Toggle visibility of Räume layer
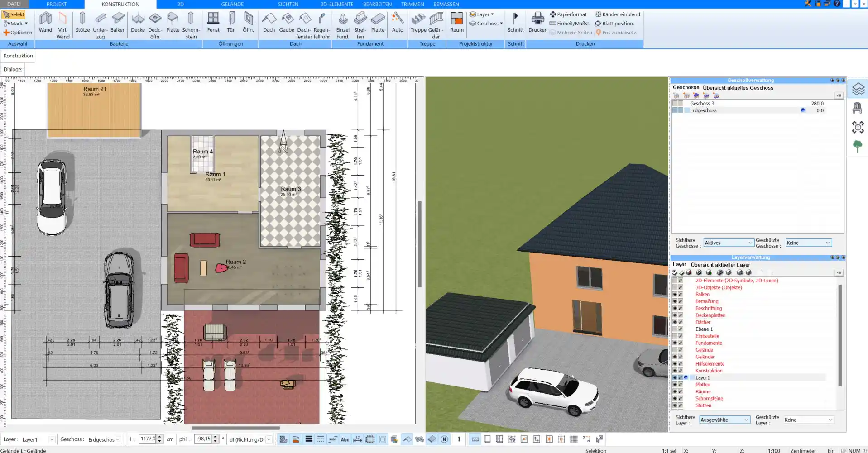This screenshot has height=453, width=868. point(675,391)
